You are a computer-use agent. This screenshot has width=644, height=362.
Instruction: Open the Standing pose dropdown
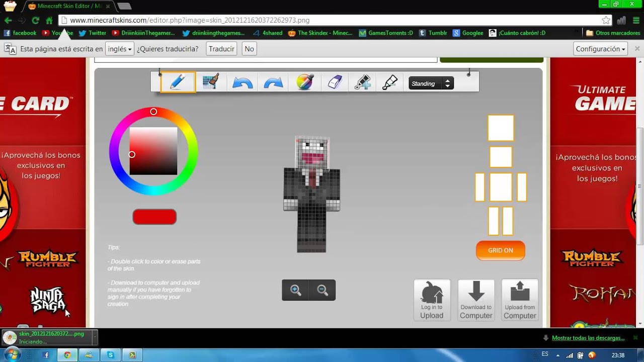coord(431,83)
